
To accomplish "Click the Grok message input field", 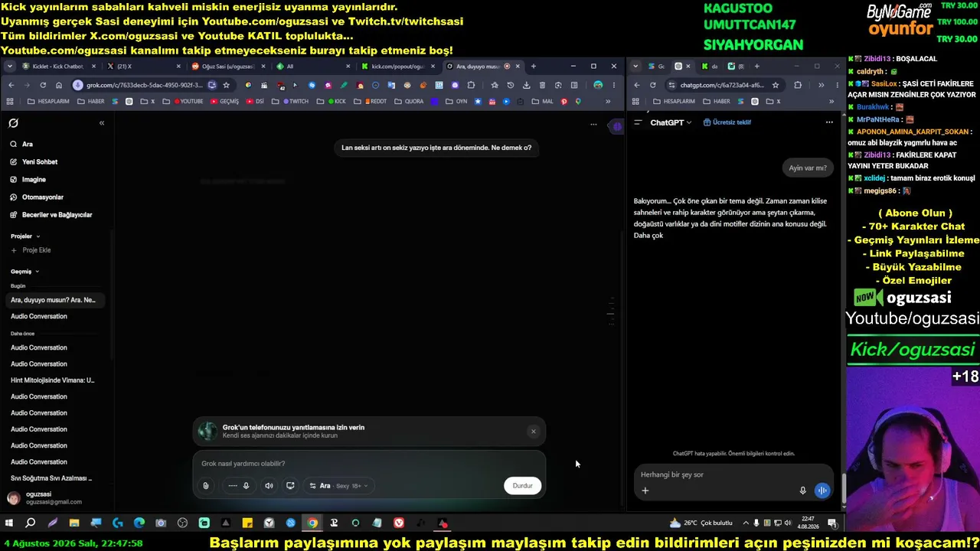I will [x=369, y=463].
